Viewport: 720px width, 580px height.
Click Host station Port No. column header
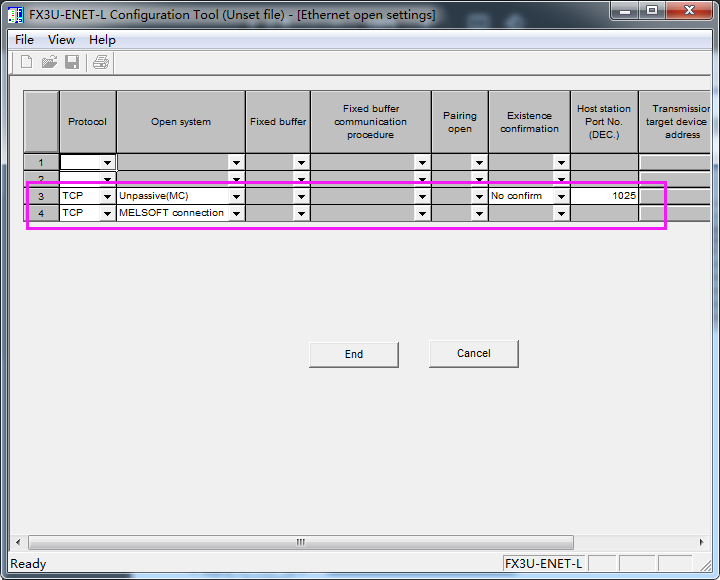click(604, 122)
